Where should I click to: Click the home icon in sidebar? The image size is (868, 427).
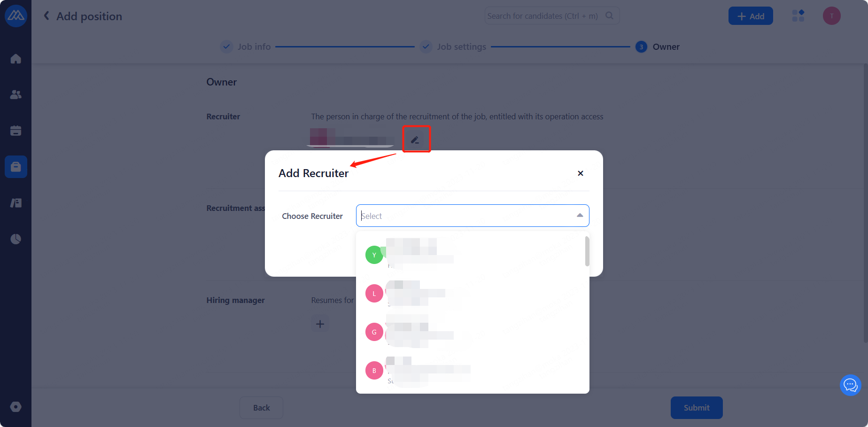click(15, 59)
